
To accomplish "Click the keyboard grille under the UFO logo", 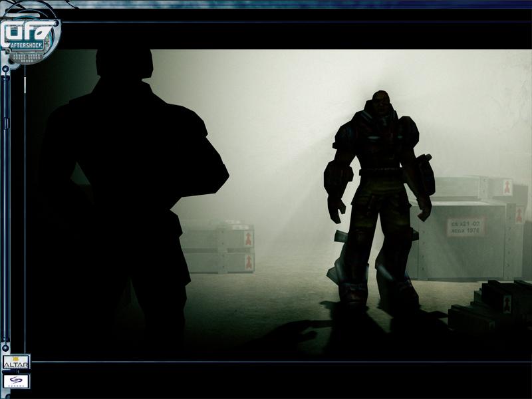I will tap(27, 57).
